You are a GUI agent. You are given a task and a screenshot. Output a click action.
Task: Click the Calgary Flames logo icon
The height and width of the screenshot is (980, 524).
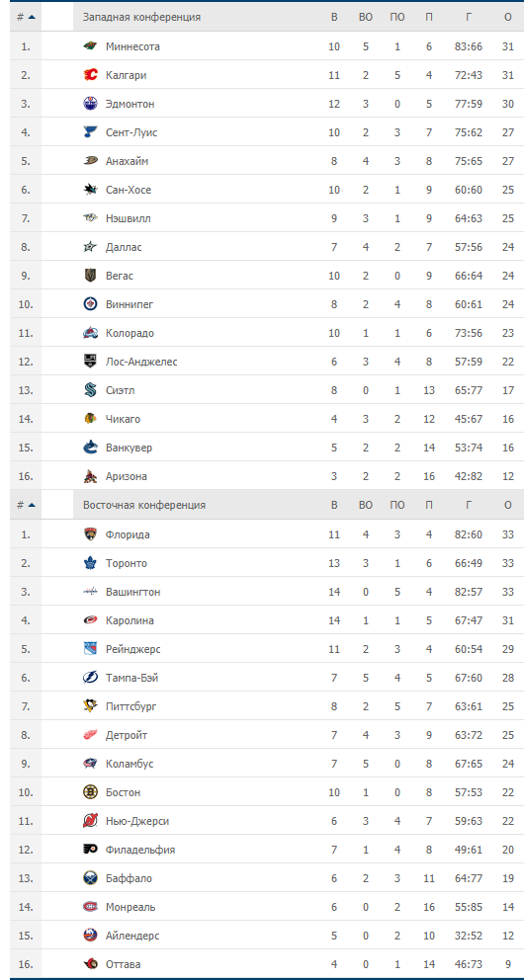pos(91,75)
